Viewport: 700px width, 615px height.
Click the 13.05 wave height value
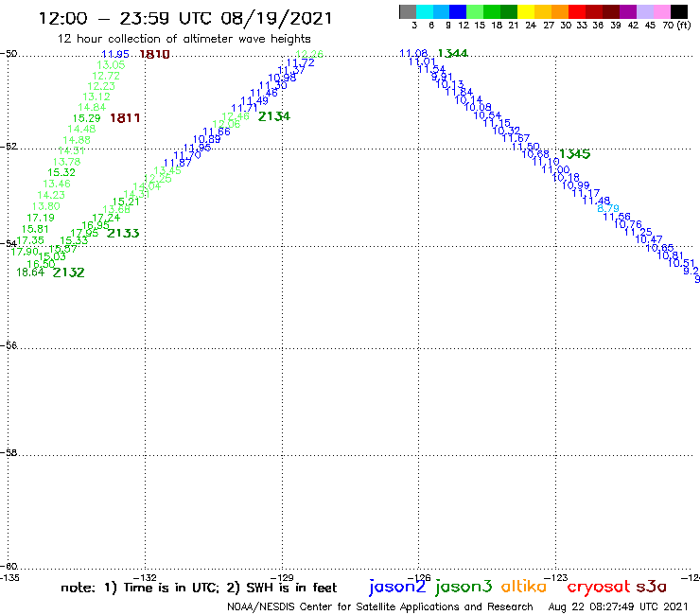[112, 65]
